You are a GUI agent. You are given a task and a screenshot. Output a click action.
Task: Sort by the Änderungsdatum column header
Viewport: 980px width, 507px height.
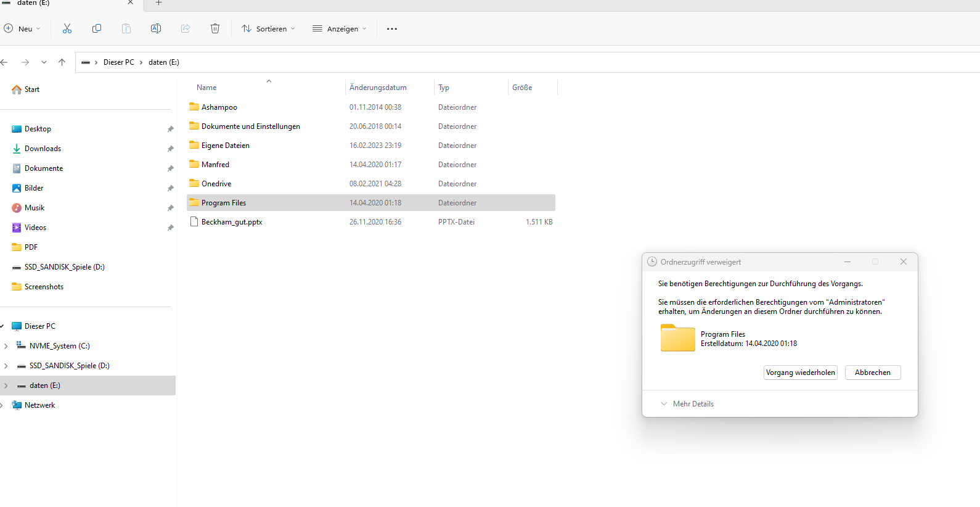click(x=378, y=88)
